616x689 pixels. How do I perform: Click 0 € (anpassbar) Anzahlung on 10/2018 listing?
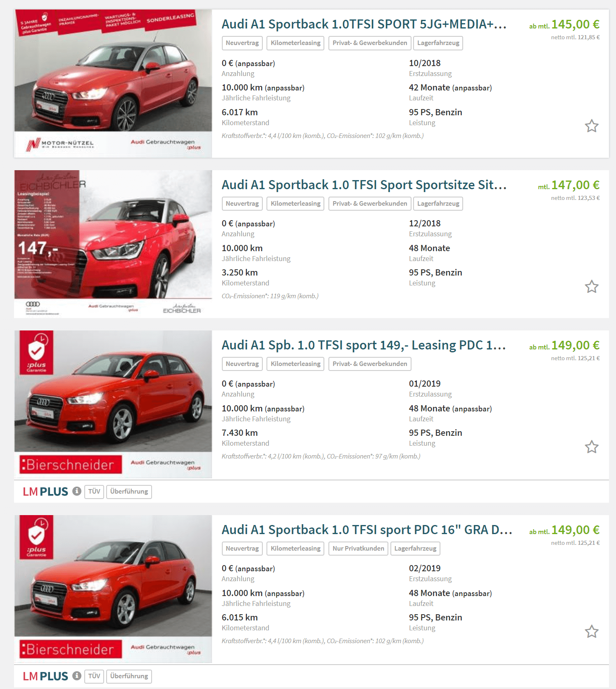click(x=248, y=63)
